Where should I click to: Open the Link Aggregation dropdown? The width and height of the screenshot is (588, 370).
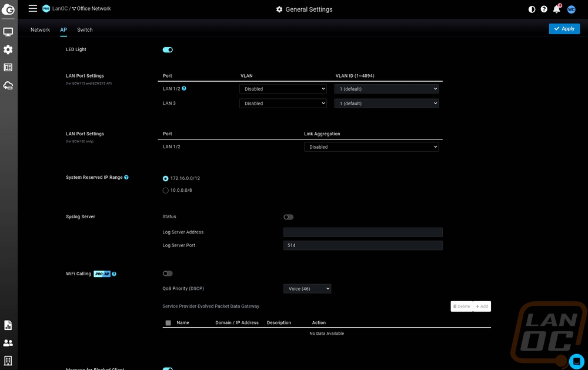click(371, 147)
